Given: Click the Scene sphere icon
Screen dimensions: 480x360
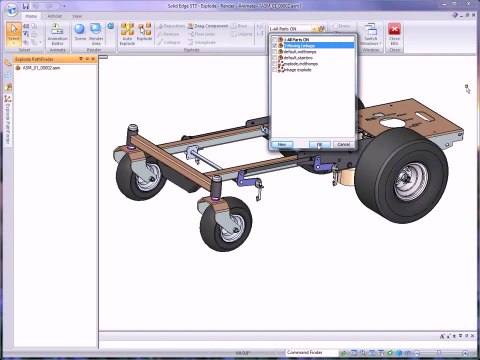Looking at the screenshot, I should click(x=80, y=32).
